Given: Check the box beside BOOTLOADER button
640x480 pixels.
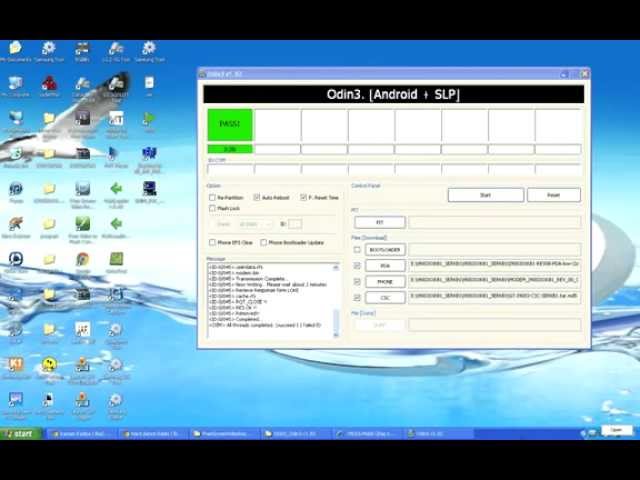Looking at the screenshot, I should pyautogui.click(x=357, y=249).
